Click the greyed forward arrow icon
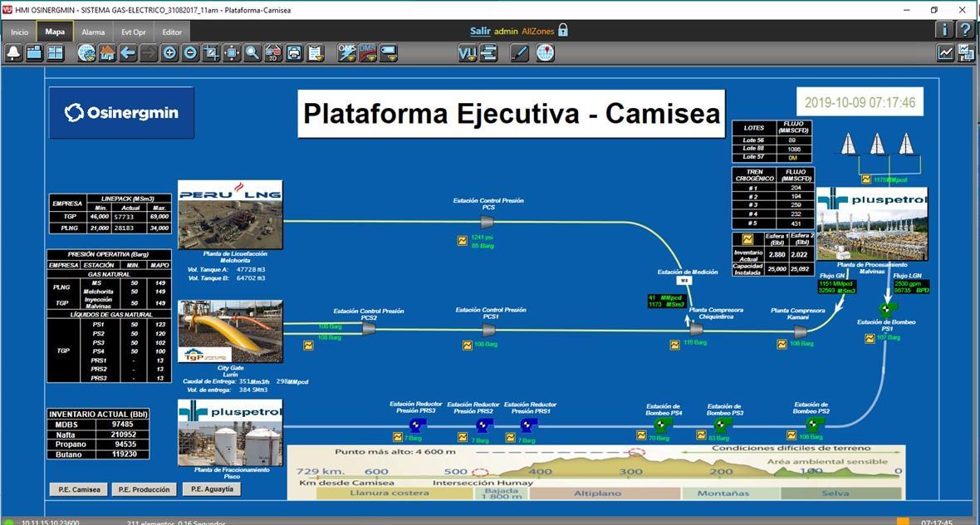Screen dimensions: 980x525 click(x=149, y=53)
